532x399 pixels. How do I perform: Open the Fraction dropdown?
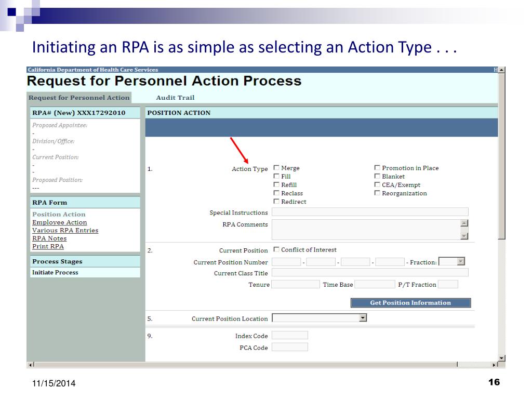pyautogui.click(x=451, y=262)
